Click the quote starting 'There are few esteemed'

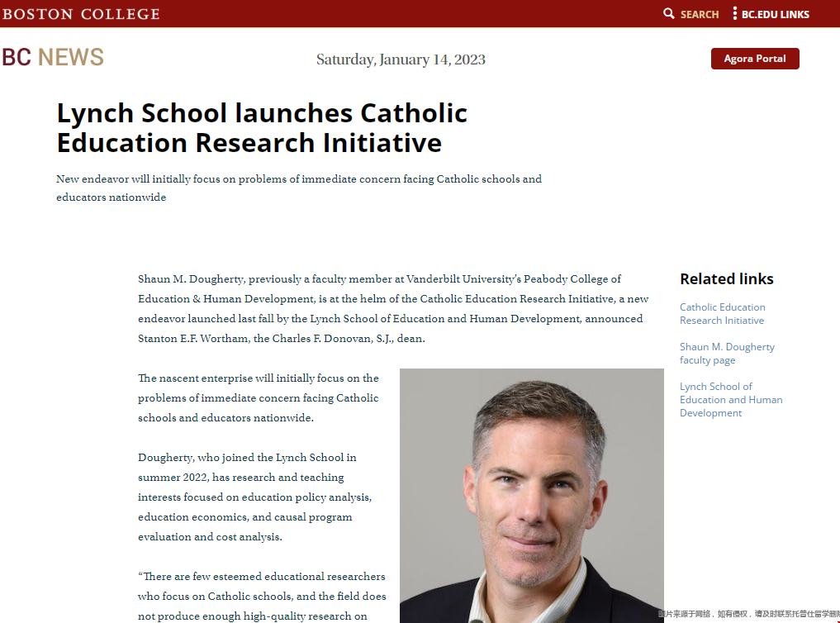coord(261,596)
